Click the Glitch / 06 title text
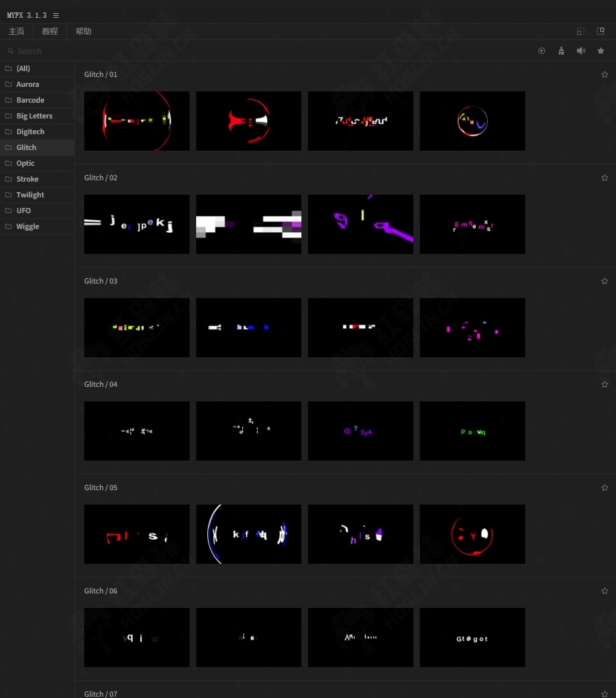 point(101,591)
